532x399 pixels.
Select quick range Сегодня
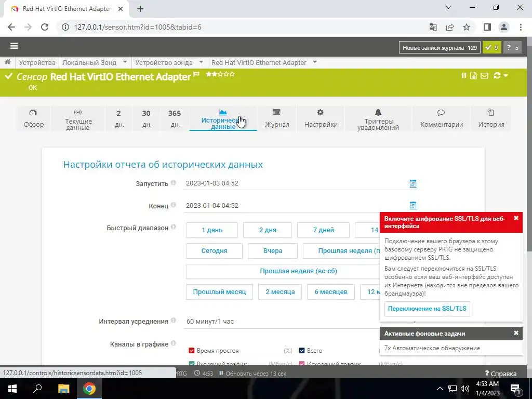click(214, 251)
